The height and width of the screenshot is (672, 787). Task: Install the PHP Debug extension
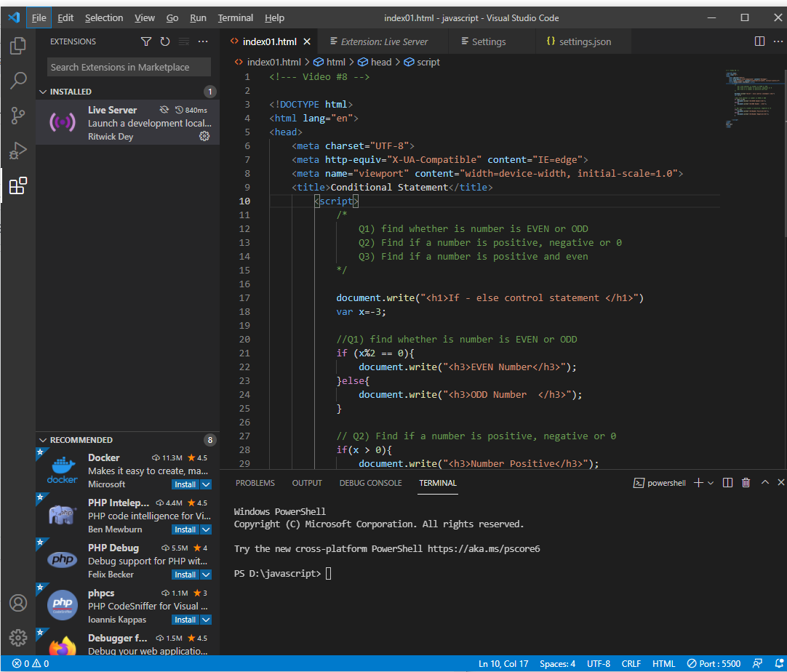point(184,574)
